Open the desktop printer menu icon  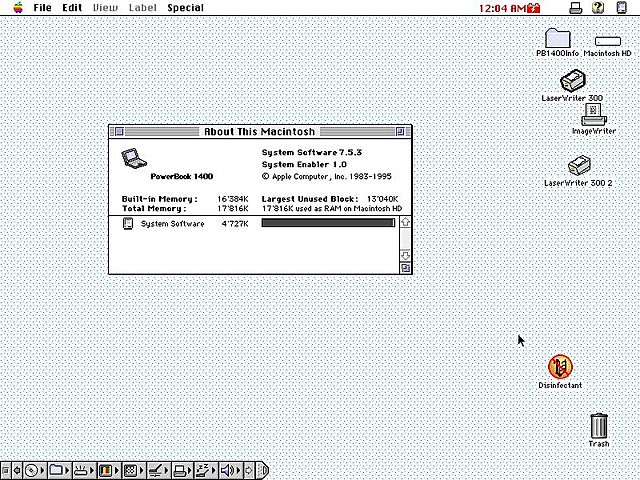click(576, 8)
